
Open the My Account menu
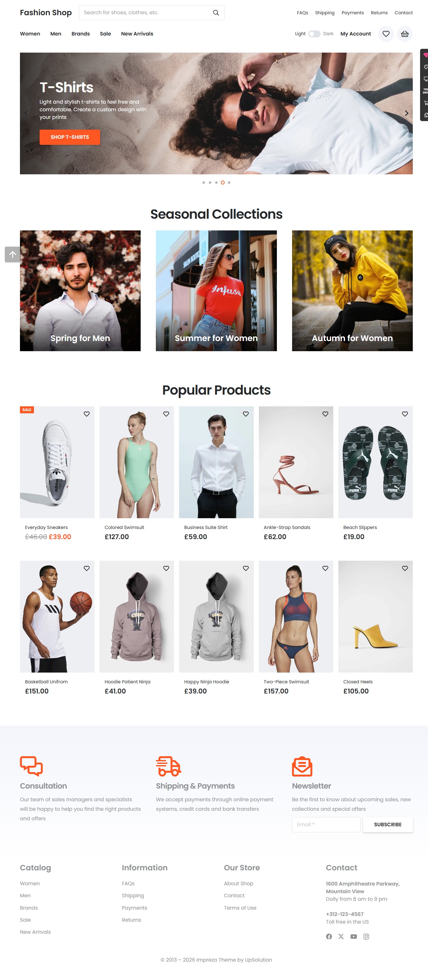pos(355,34)
